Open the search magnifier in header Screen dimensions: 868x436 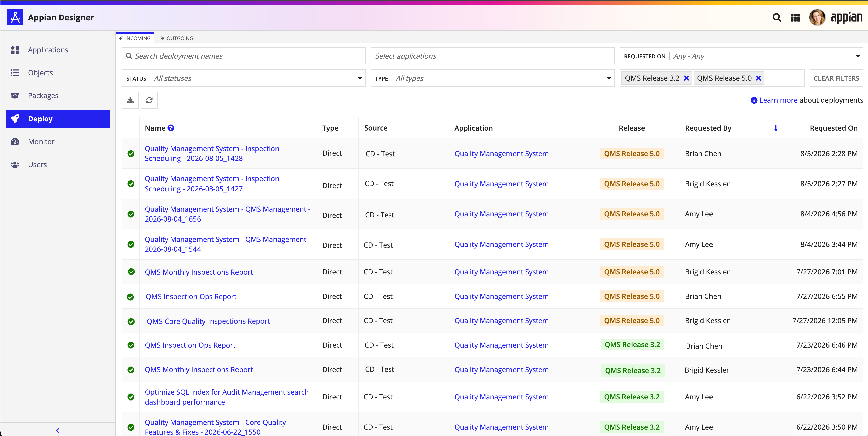coord(777,18)
